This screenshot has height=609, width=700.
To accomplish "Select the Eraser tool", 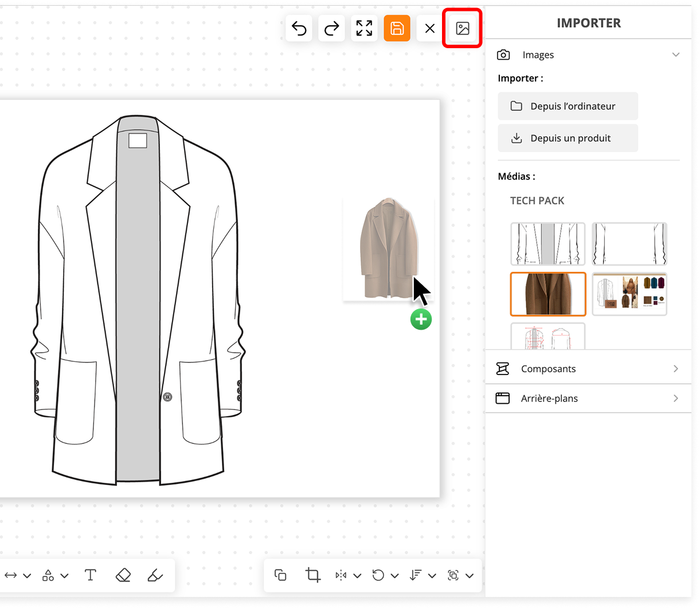I will [123, 575].
